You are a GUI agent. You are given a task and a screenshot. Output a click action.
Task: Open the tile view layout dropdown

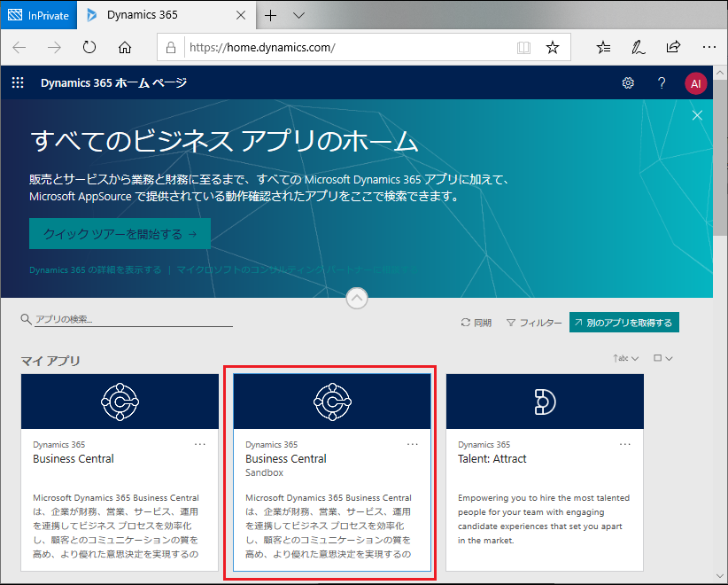pos(663,358)
